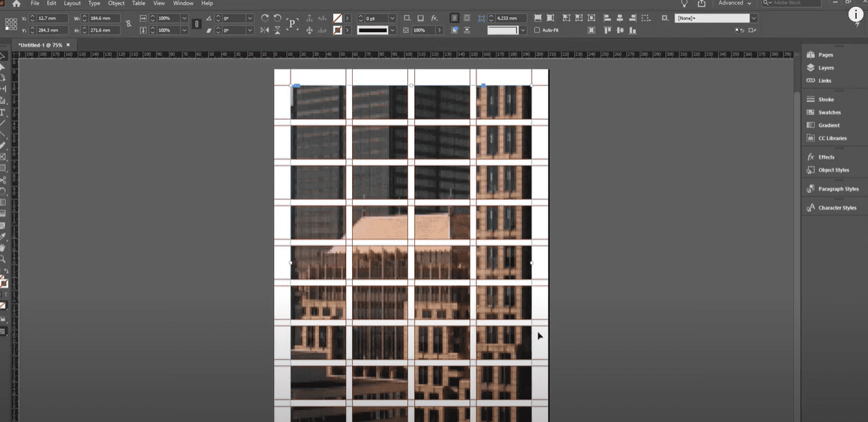Click the stroke color swatch in control bar
868x422 pixels.
point(337,30)
